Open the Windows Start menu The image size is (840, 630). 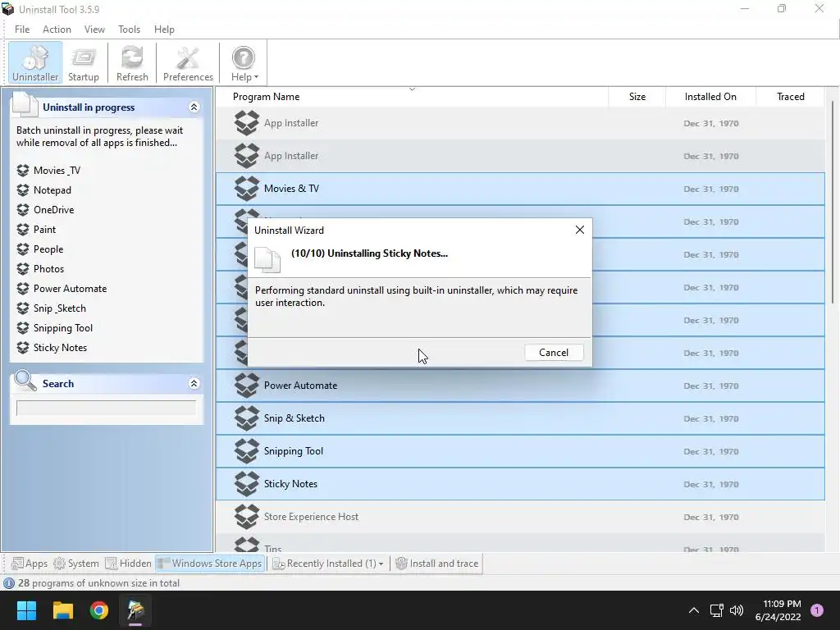click(26, 610)
